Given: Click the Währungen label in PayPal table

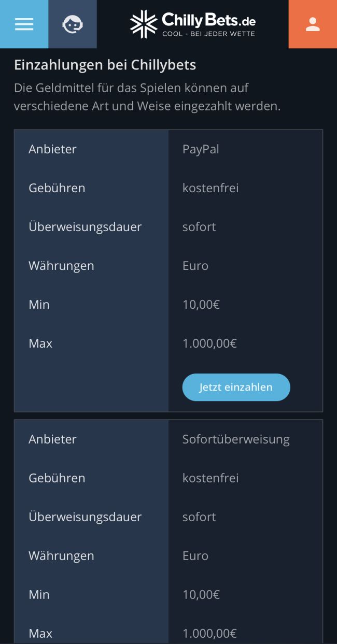Looking at the screenshot, I should coord(61,266).
